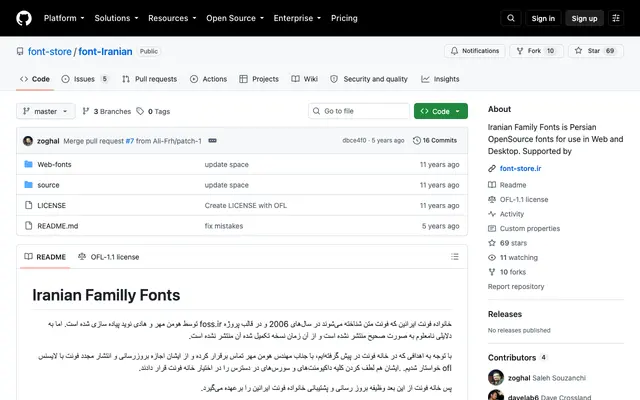
Task: Expand the Solutions menu
Action: click(116, 18)
